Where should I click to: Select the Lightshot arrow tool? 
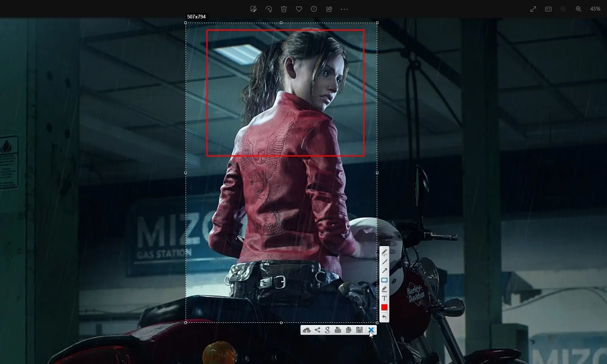click(384, 271)
